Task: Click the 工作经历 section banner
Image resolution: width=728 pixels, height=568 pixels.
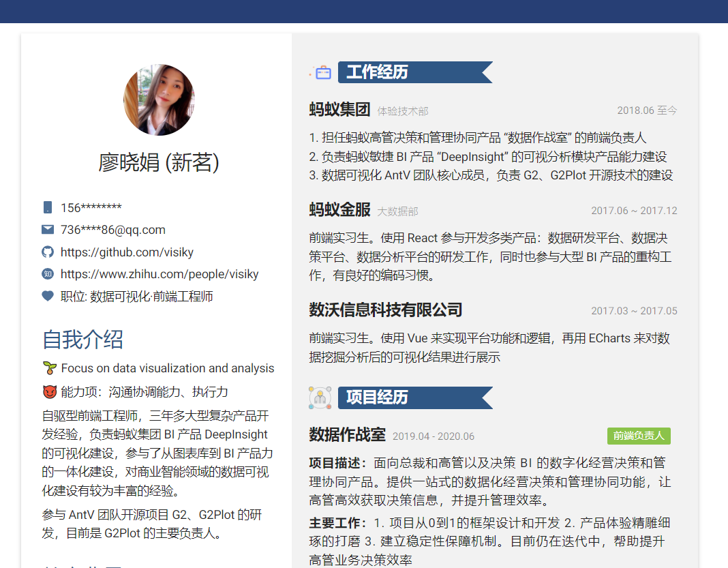Action: 415,72
